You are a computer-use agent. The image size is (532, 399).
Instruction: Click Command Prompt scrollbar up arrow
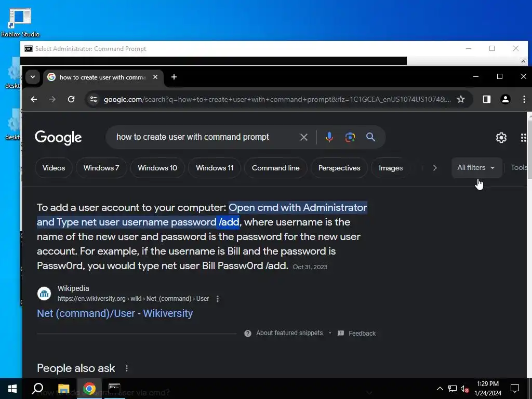tap(523, 61)
